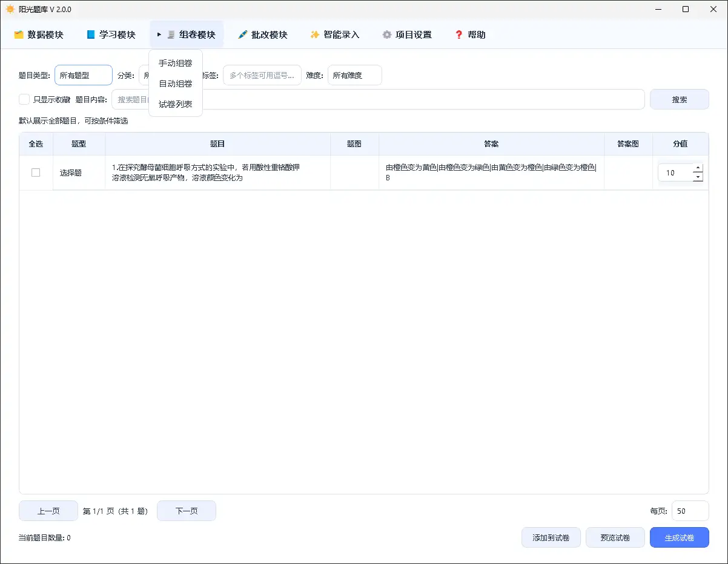The image size is (728, 564).
Task: Choose 手动组卷 from the dropdown menu
Action: (176, 63)
